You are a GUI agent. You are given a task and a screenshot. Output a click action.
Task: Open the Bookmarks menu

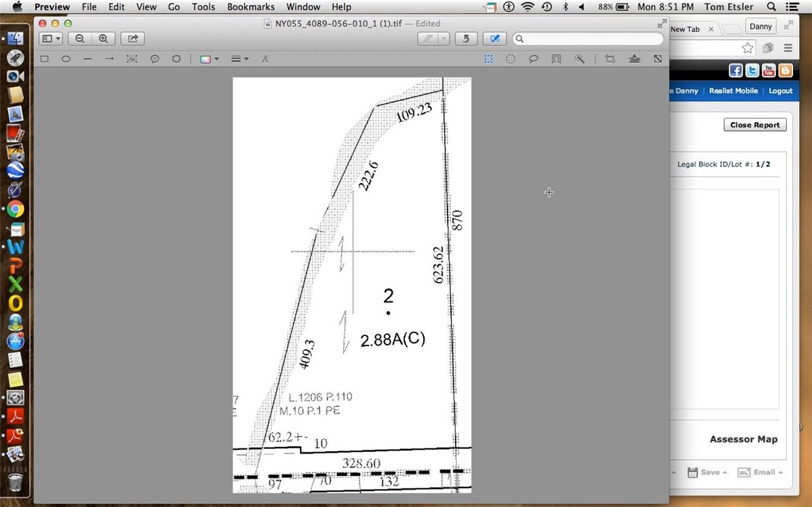pos(251,7)
